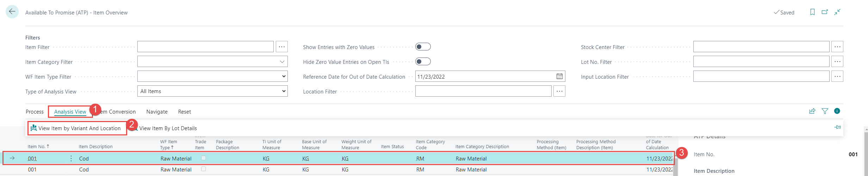The width and height of the screenshot is (868, 176).
Task: Click View Item by Variant And Location
Action: click(79, 128)
